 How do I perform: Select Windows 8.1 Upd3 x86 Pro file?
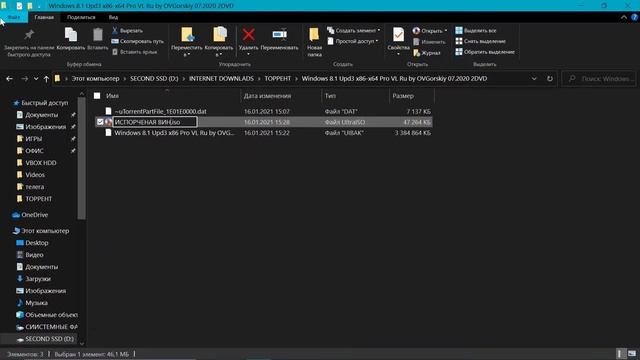(174, 133)
